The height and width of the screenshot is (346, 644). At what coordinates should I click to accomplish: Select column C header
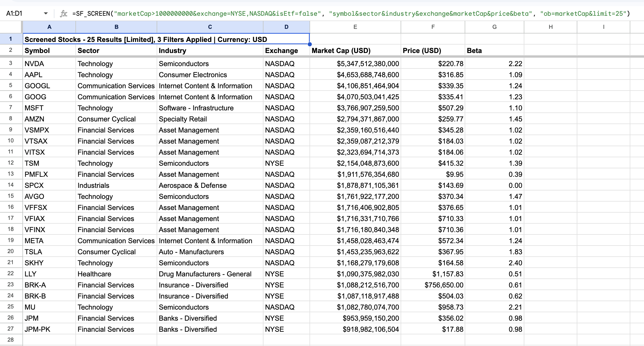click(x=210, y=27)
